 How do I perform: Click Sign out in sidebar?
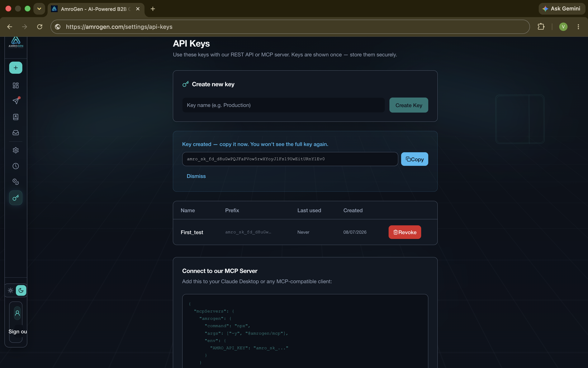pyautogui.click(x=18, y=331)
